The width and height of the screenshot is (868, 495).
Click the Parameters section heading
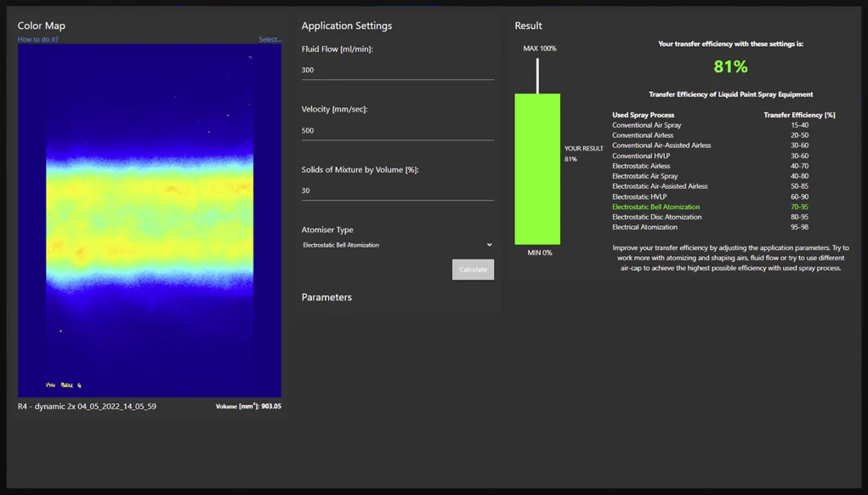pos(326,298)
